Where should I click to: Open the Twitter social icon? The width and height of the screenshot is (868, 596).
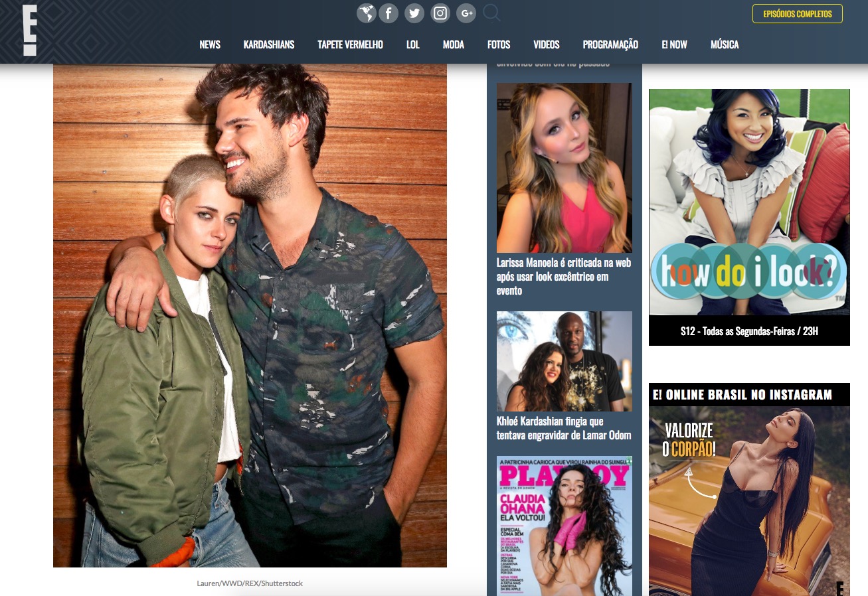pyautogui.click(x=414, y=13)
